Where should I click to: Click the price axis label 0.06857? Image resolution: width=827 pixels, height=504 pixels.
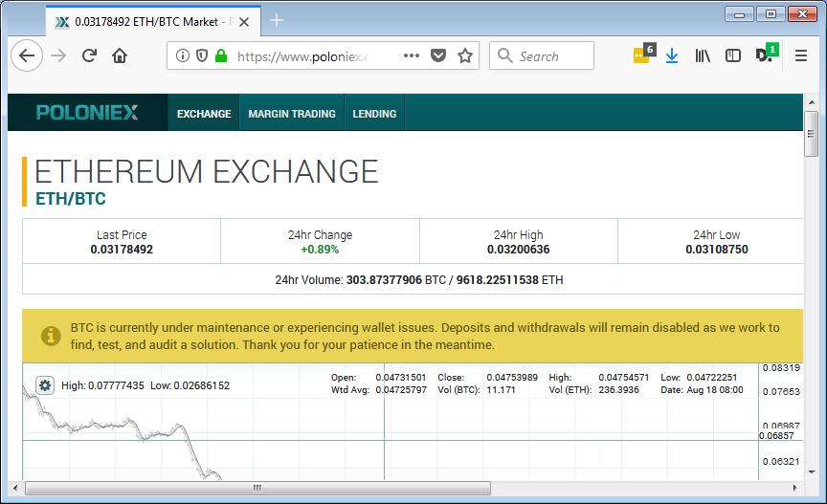click(x=776, y=435)
